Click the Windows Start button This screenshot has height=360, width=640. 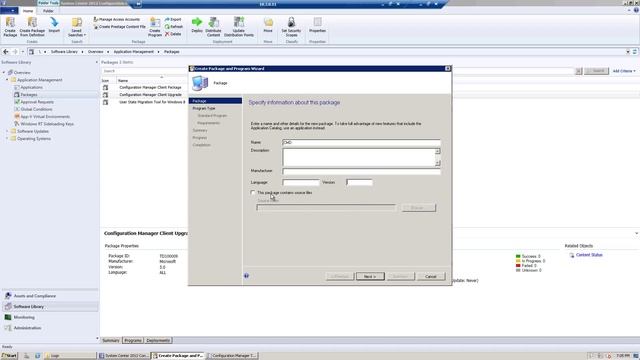click(9, 356)
